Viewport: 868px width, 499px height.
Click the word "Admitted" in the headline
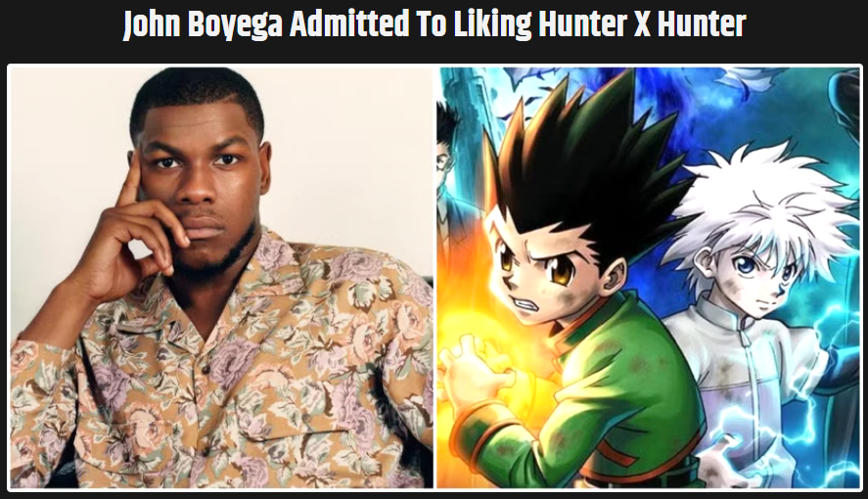(350, 24)
